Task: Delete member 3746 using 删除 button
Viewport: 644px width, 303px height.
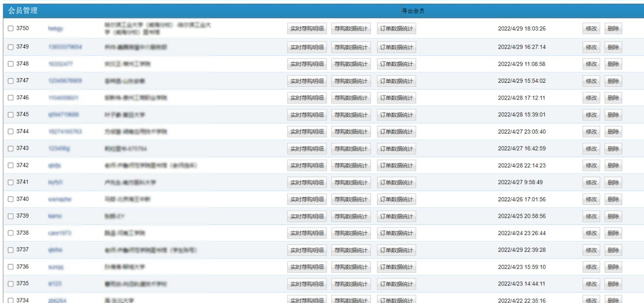Action: (x=613, y=98)
